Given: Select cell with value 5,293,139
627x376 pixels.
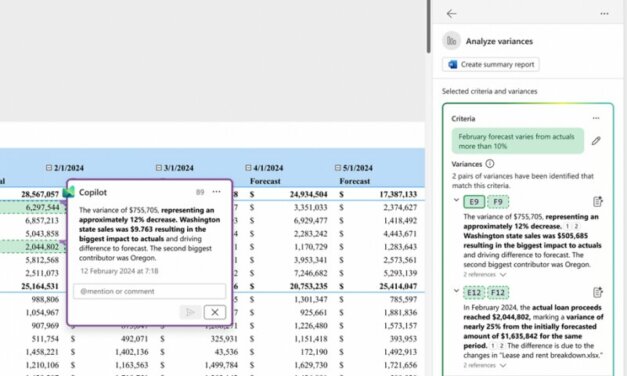Looking at the screenshot, I should pos(400,273).
